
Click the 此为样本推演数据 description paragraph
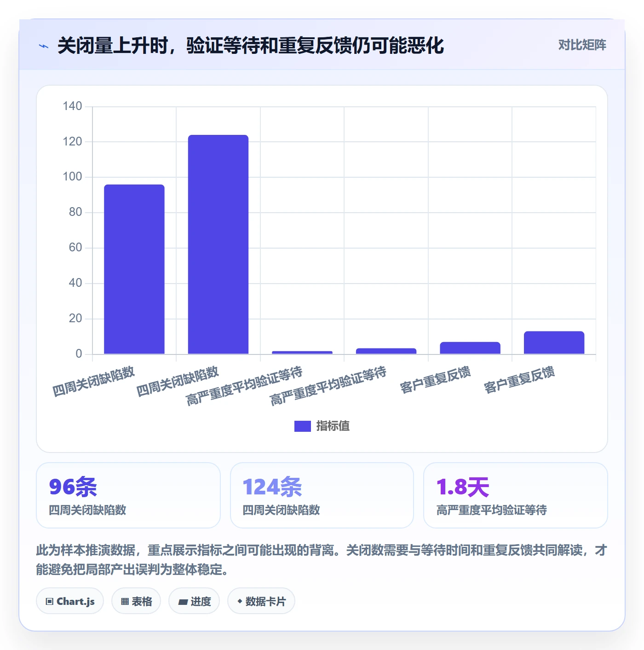click(322, 560)
